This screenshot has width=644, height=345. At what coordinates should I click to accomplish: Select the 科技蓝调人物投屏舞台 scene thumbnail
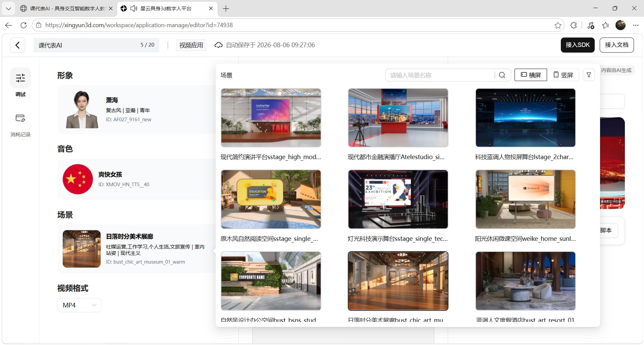click(x=526, y=118)
